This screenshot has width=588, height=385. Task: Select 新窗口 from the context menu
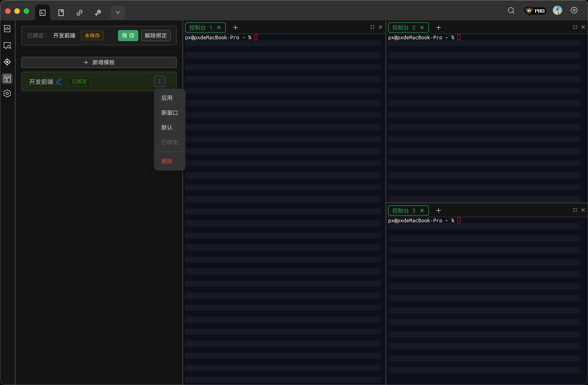pyautogui.click(x=170, y=113)
